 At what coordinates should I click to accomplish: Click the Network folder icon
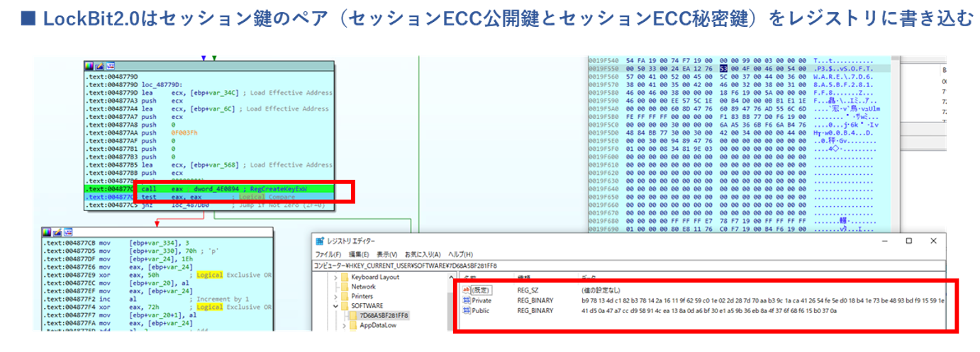345,287
